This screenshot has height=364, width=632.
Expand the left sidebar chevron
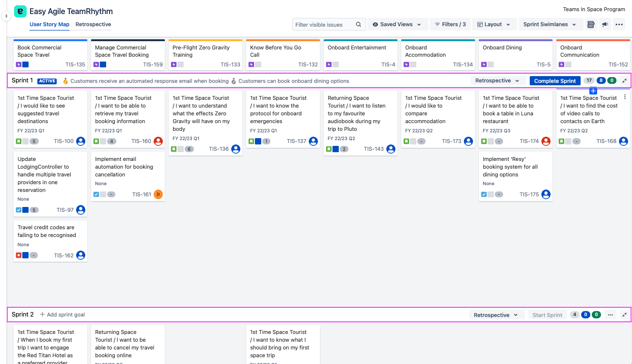pyautogui.click(x=6, y=16)
